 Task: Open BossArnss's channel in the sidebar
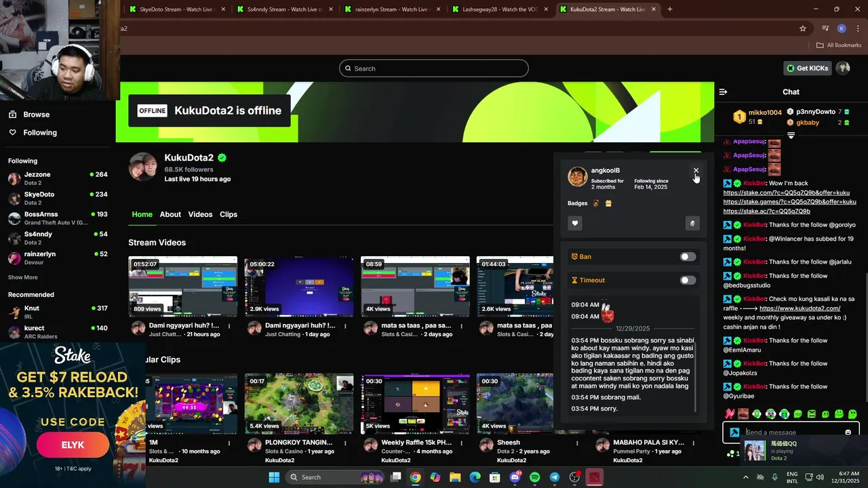(x=58, y=218)
